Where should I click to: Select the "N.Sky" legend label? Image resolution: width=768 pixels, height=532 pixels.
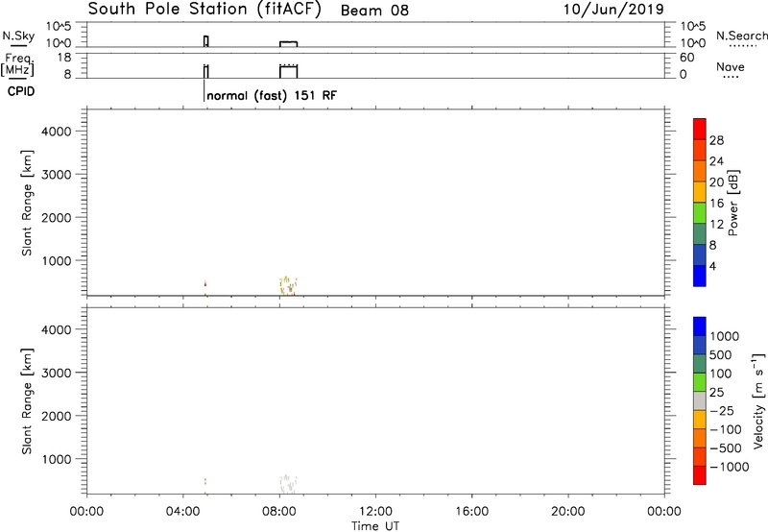click(x=18, y=36)
